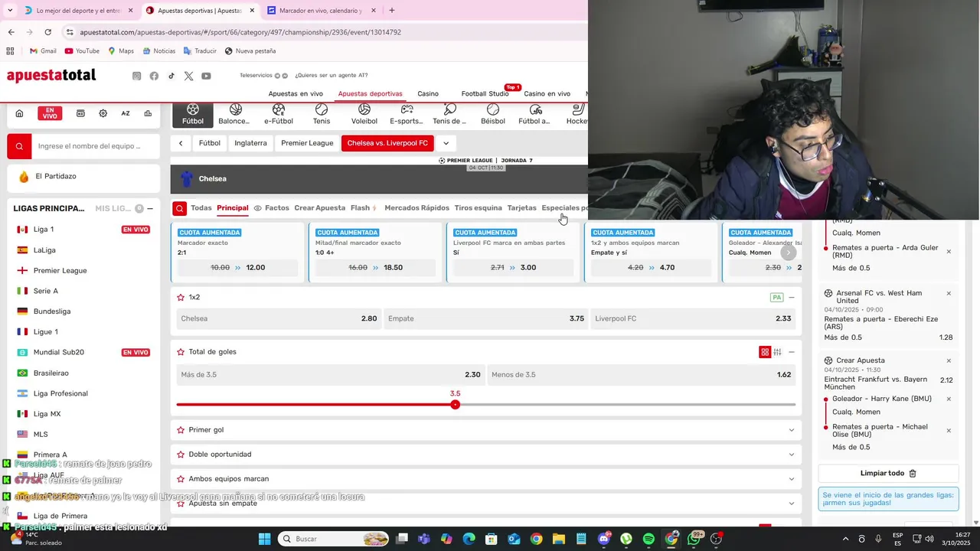The width and height of the screenshot is (980, 551).
Task: Open apuestatotal Facebook icon
Action: click(154, 76)
